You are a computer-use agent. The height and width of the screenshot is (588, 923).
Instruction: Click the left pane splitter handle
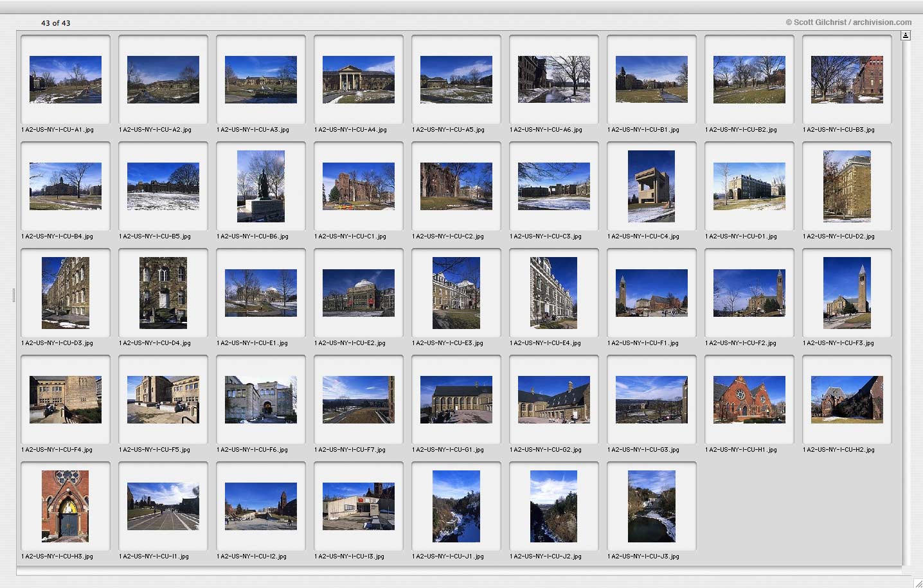pos(13,296)
